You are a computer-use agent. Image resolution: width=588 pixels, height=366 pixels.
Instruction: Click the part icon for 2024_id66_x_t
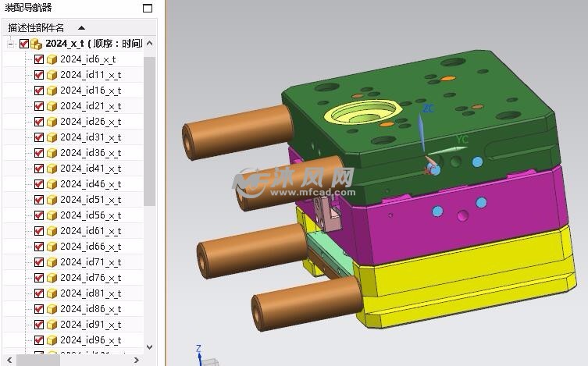point(52,247)
